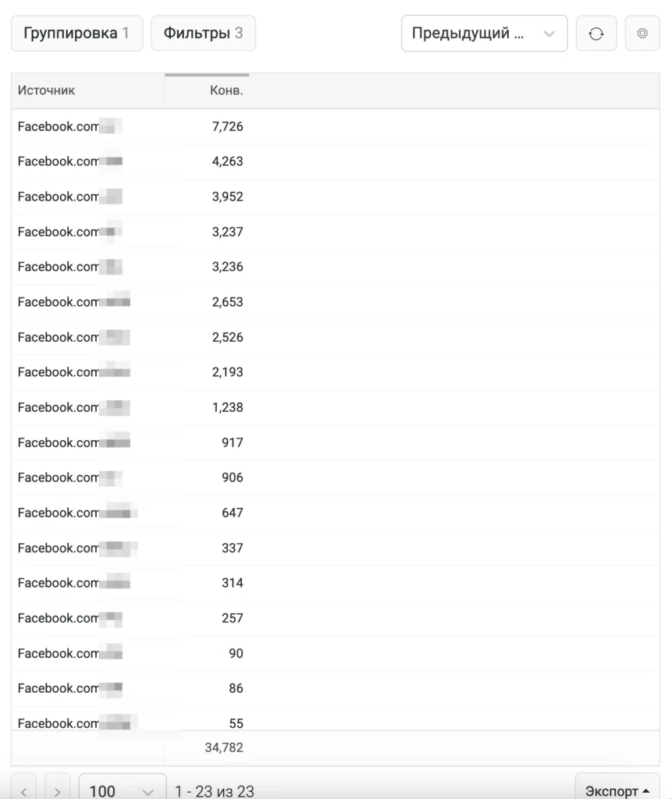Select the row with 4,263 conversions
The image size is (672, 799).
click(335, 162)
